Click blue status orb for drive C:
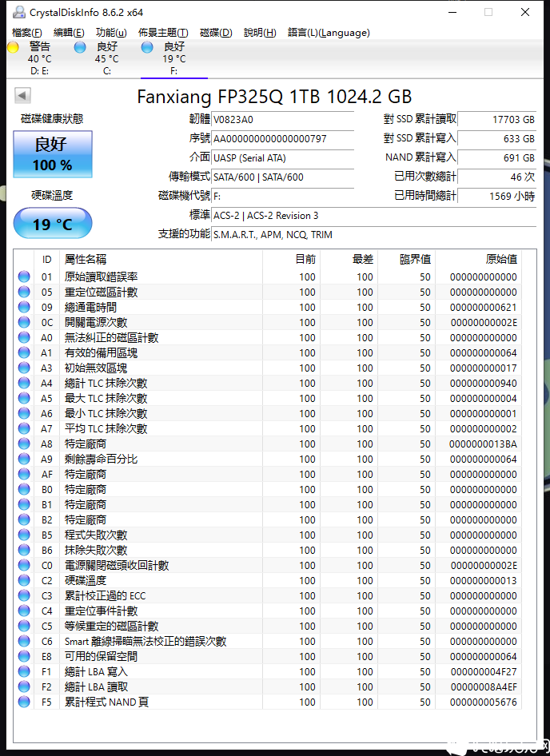The height and width of the screenshot is (756, 550). point(80,47)
